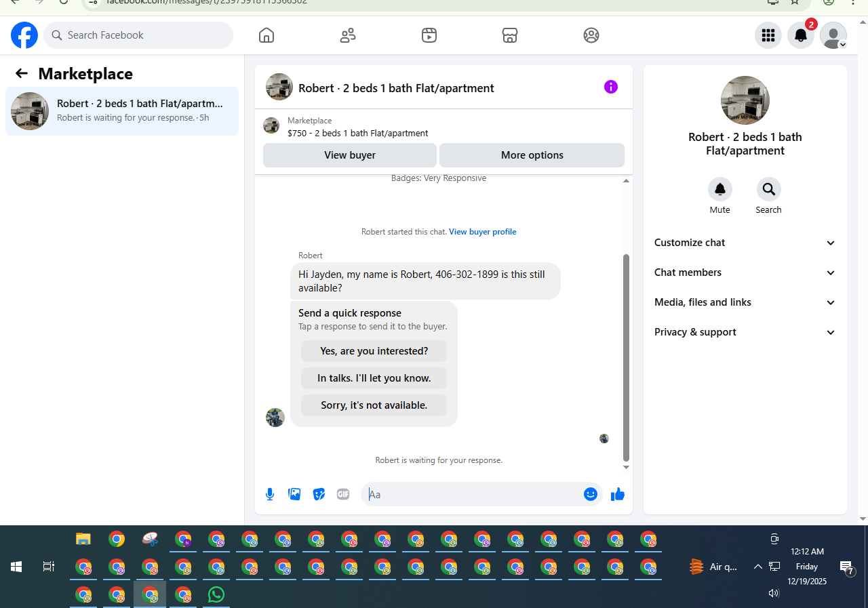Open File Explorer from the taskbar

click(x=83, y=540)
